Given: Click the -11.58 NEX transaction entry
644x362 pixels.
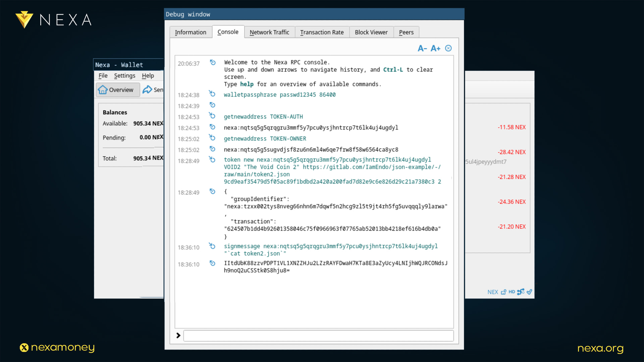Looking at the screenshot, I should [511, 127].
